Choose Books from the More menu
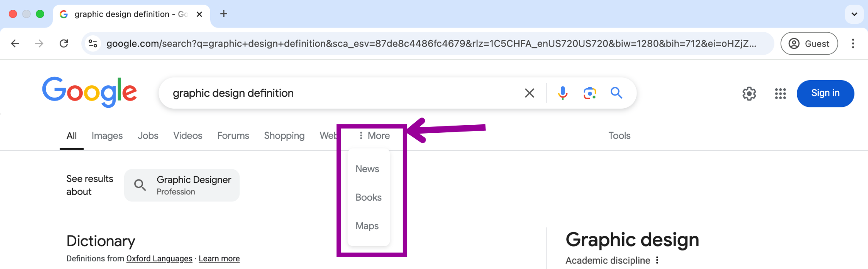The image size is (868, 269). tap(368, 197)
